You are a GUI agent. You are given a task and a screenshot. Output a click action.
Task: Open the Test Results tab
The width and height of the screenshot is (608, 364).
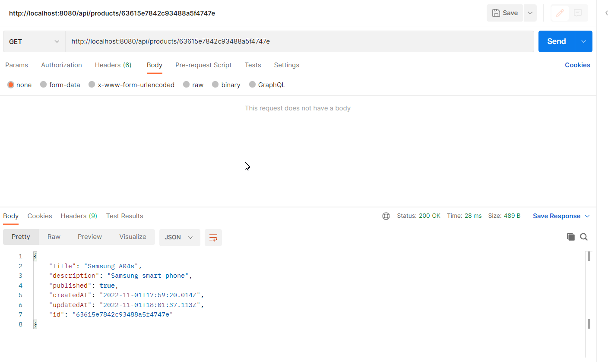(x=125, y=216)
